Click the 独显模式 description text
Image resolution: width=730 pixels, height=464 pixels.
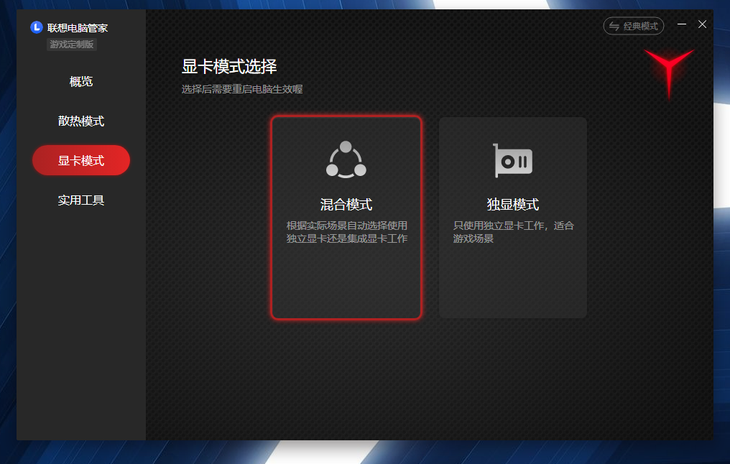[x=512, y=232]
